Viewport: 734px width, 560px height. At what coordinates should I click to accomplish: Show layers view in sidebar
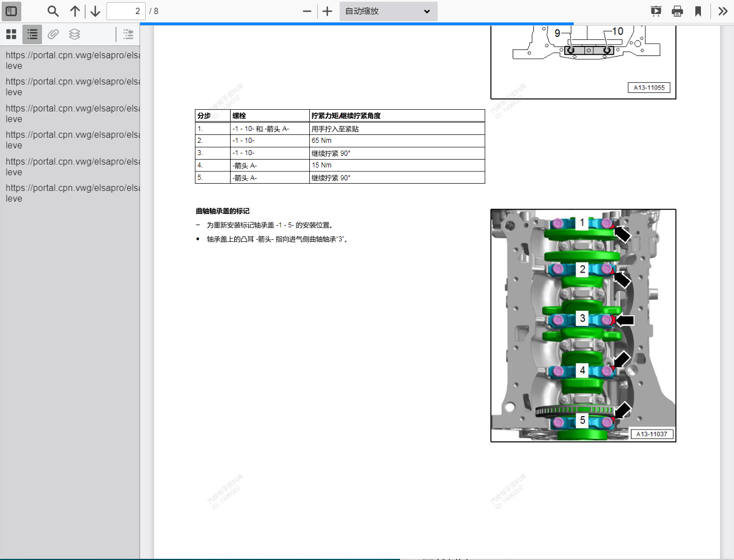pyautogui.click(x=75, y=34)
